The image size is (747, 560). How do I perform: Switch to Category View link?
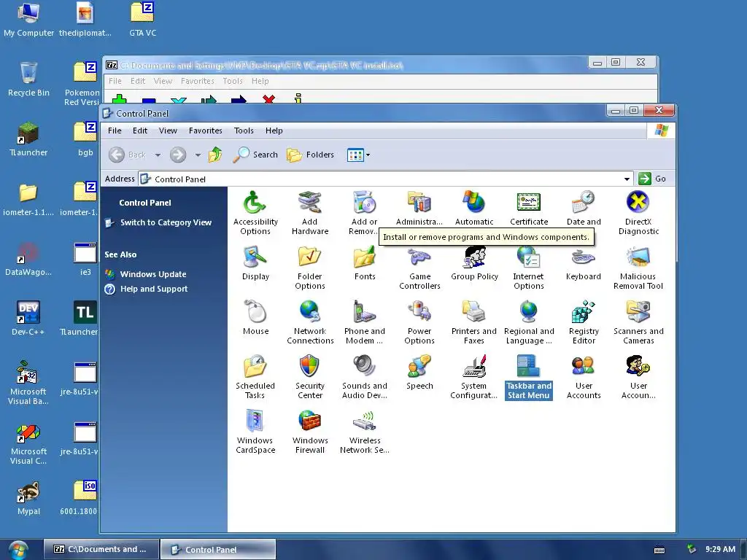[166, 222]
